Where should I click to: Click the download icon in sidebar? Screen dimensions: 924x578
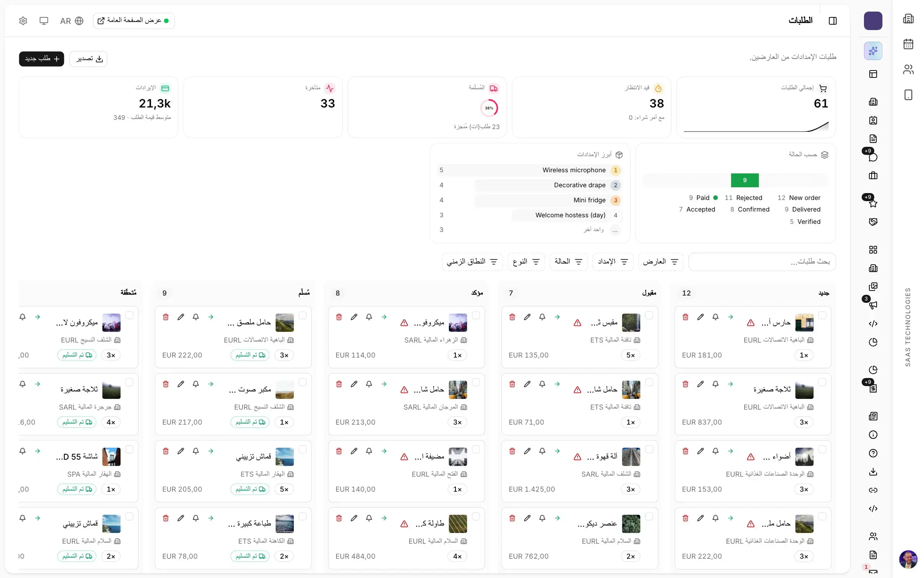tap(873, 472)
